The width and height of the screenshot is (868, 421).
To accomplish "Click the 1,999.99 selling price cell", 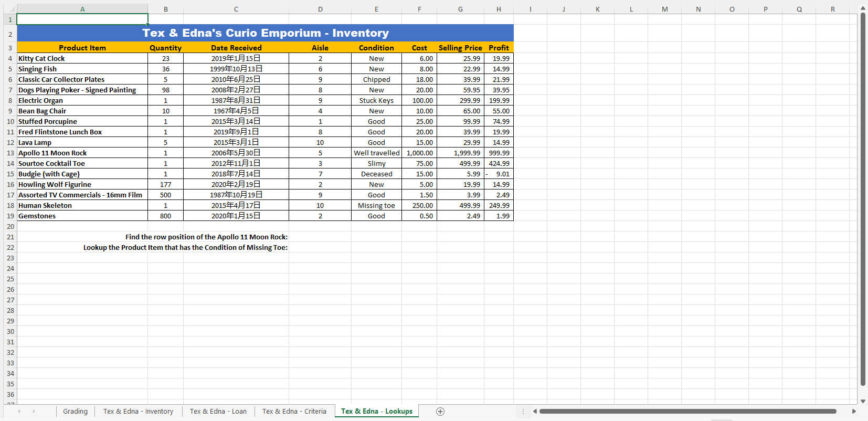I will pos(460,153).
